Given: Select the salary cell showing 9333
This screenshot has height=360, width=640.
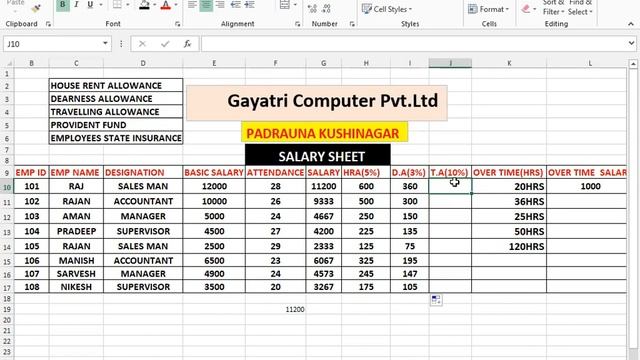Looking at the screenshot, I should pyautogui.click(x=323, y=201).
